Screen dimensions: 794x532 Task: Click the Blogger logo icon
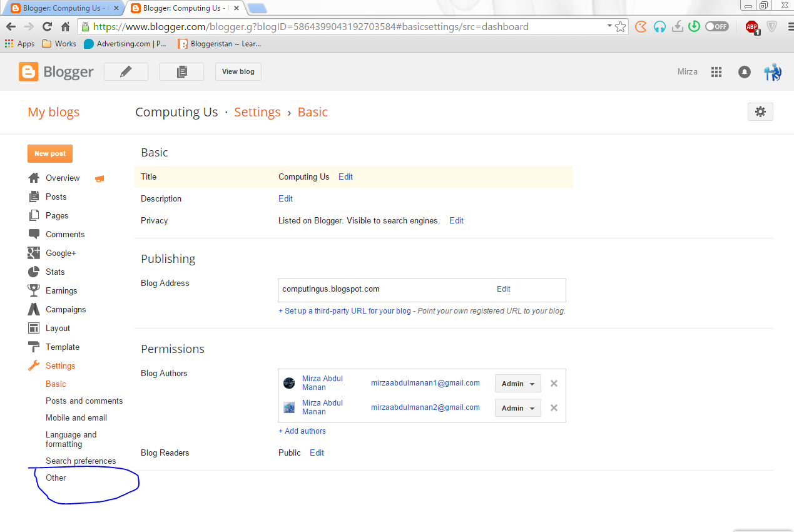[x=29, y=71]
